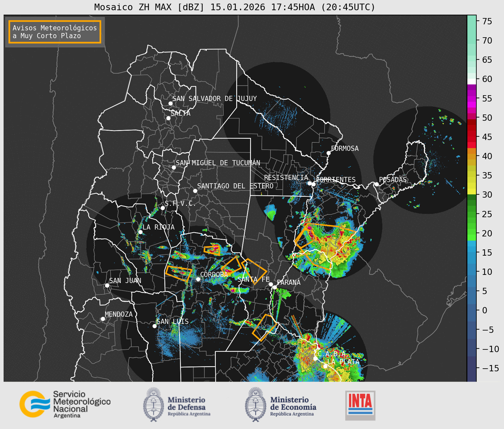Click the INTA logo
Screen dimensions: 504x429
pyautogui.click(x=360, y=405)
